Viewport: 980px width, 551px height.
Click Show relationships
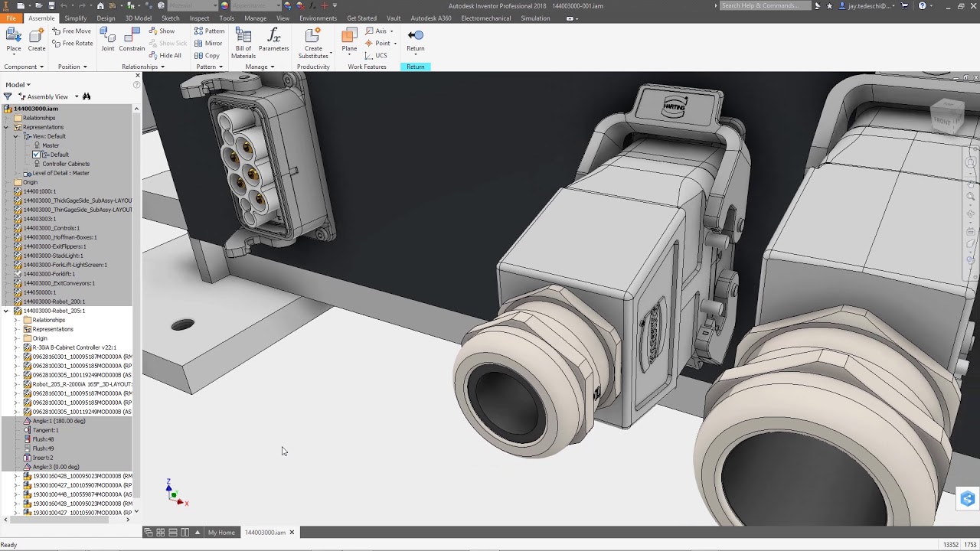click(162, 31)
